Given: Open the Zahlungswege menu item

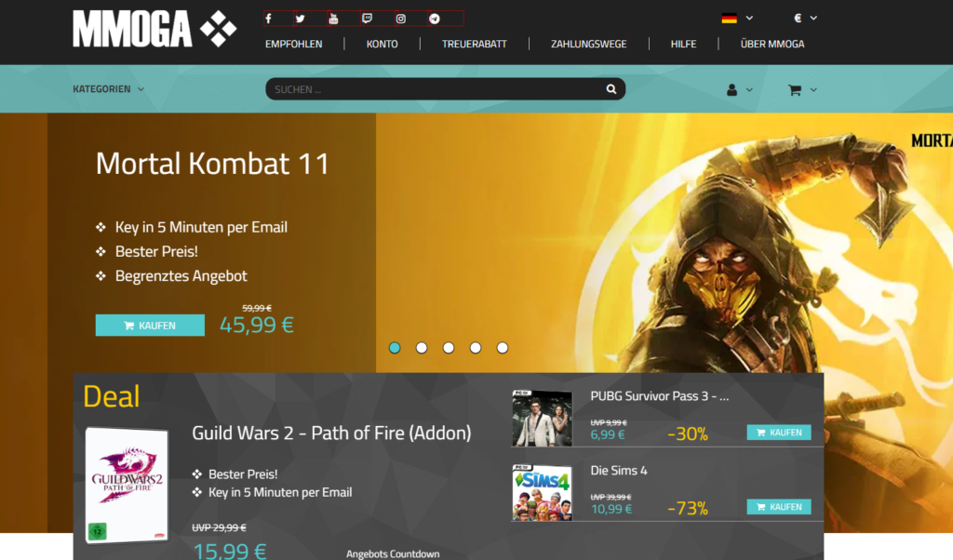Looking at the screenshot, I should click(x=588, y=44).
